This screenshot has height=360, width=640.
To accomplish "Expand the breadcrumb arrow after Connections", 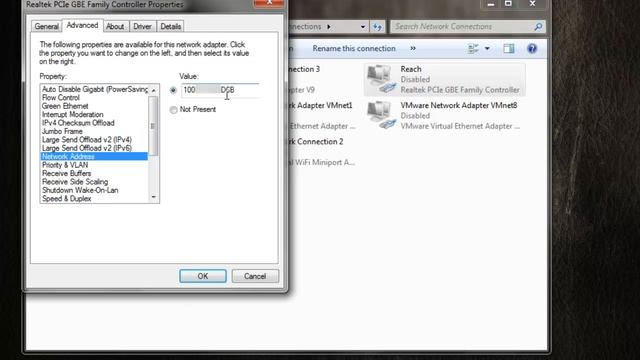I will 329,27.
